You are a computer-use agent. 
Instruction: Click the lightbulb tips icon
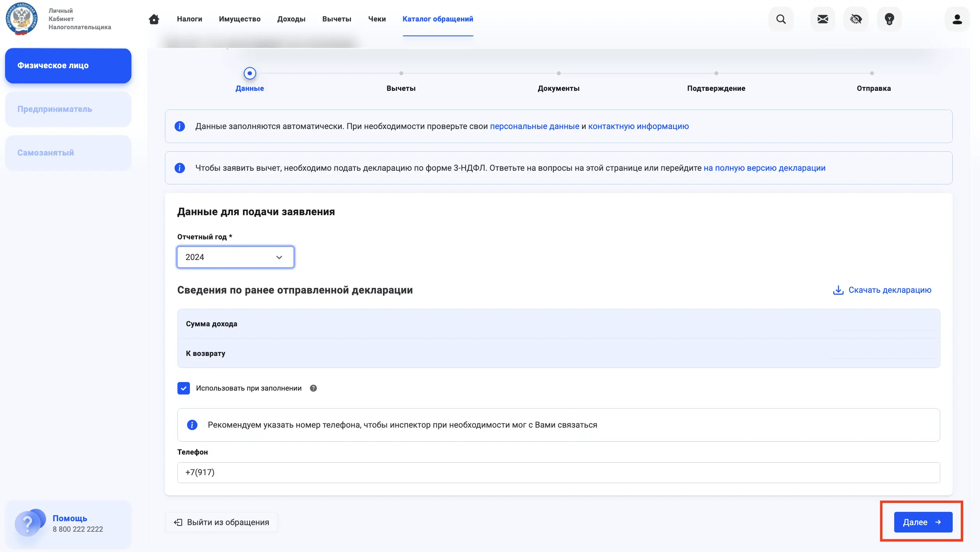tap(889, 19)
